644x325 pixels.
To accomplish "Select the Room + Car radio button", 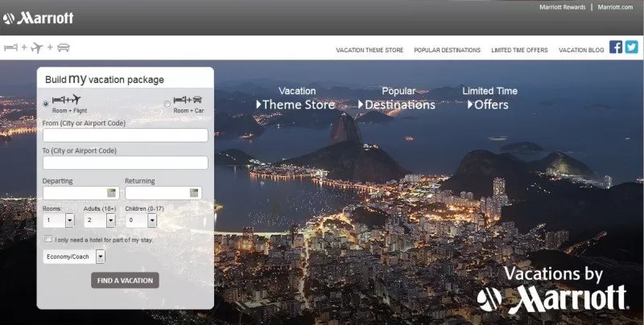I will (x=167, y=104).
